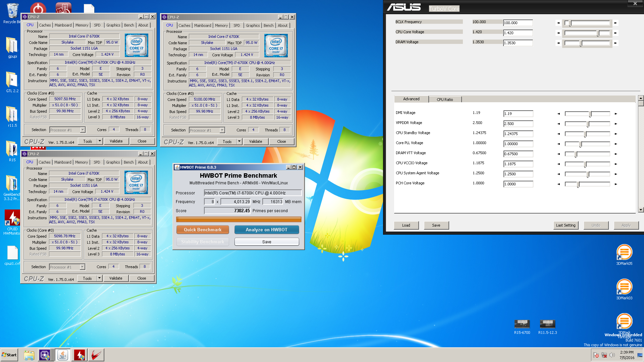Click the Action Center flag tray icon
Screen dimensions: 644x362
(x=596, y=355)
